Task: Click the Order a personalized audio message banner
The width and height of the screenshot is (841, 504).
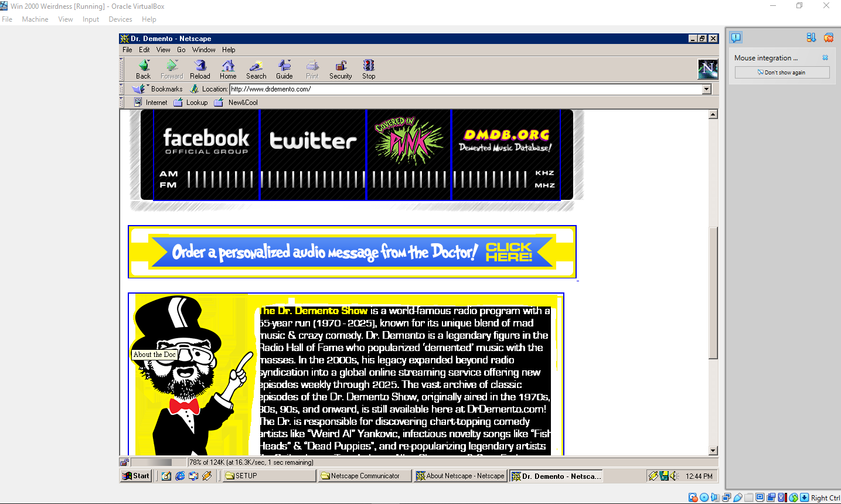Action: [352, 252]
